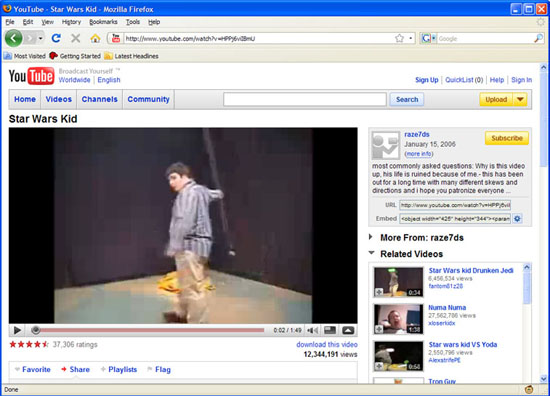The width and height of the screenshot is (550, 396).
Task: Click the yellow Upload button
Action: 496,99
